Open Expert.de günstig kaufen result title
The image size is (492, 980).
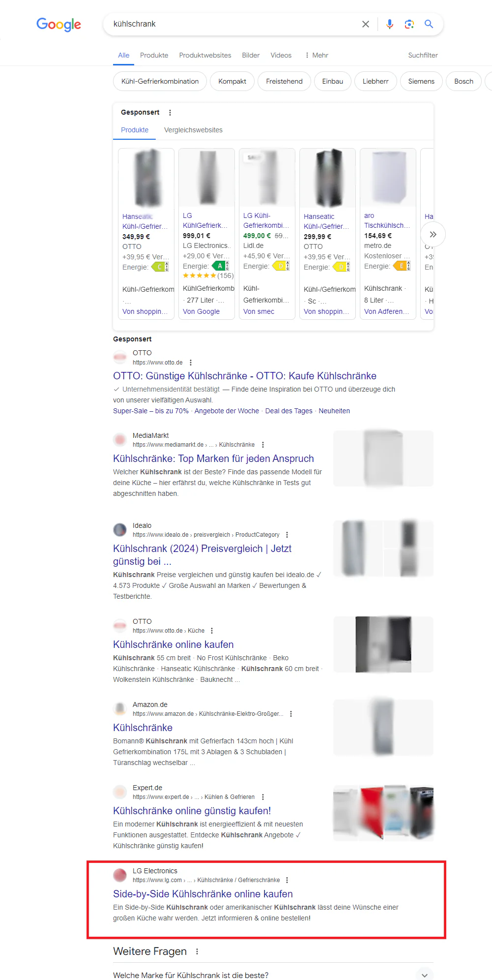coord(192,811)
